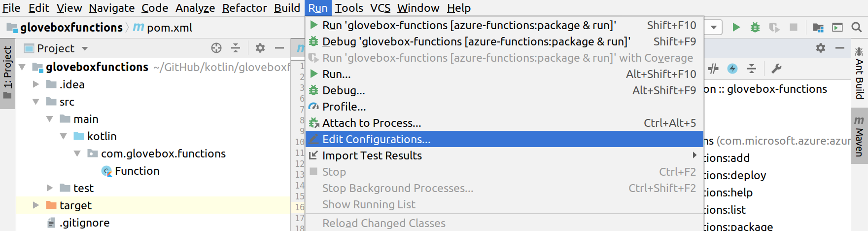Open the Tools menu
The width and height of the screenshot is (868, 231).
(x=349, y=8)
